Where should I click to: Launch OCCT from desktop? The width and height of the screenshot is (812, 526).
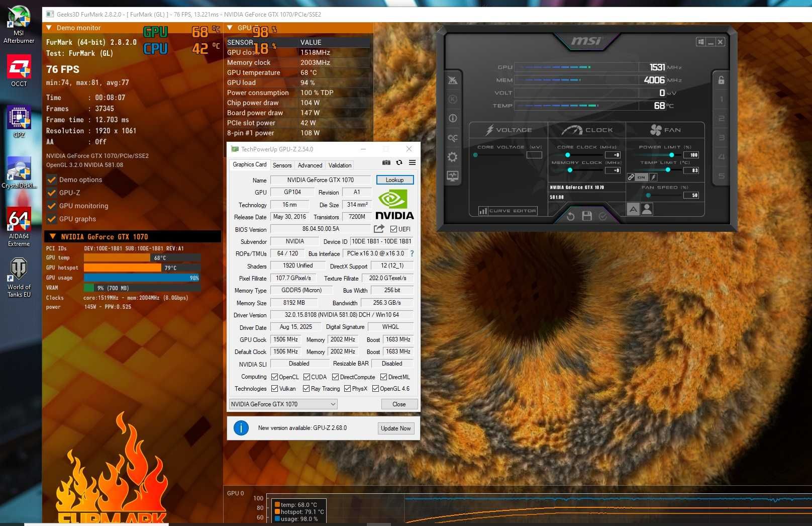[19, 70]
